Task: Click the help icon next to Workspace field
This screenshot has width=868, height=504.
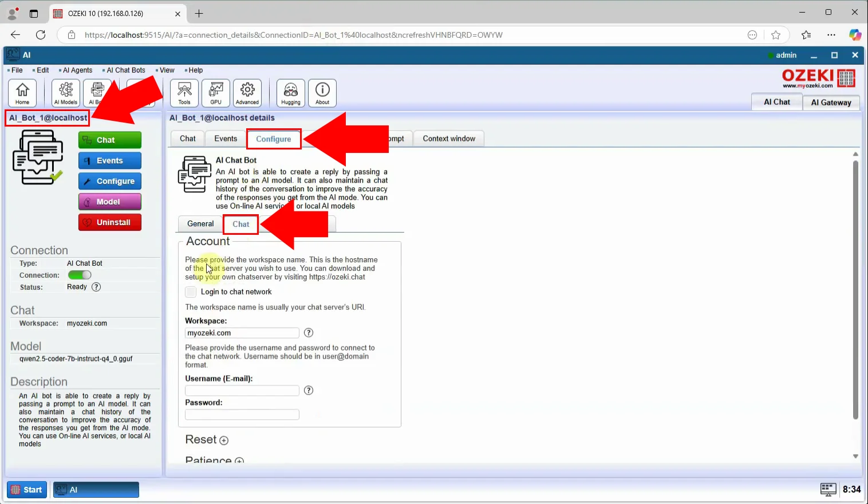Action: tap(309, 333)
